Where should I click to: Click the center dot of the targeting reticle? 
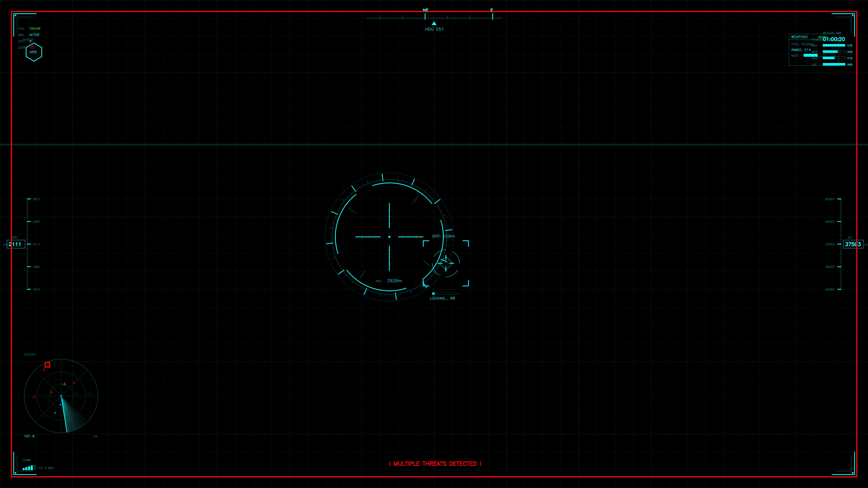pos(389,237)
